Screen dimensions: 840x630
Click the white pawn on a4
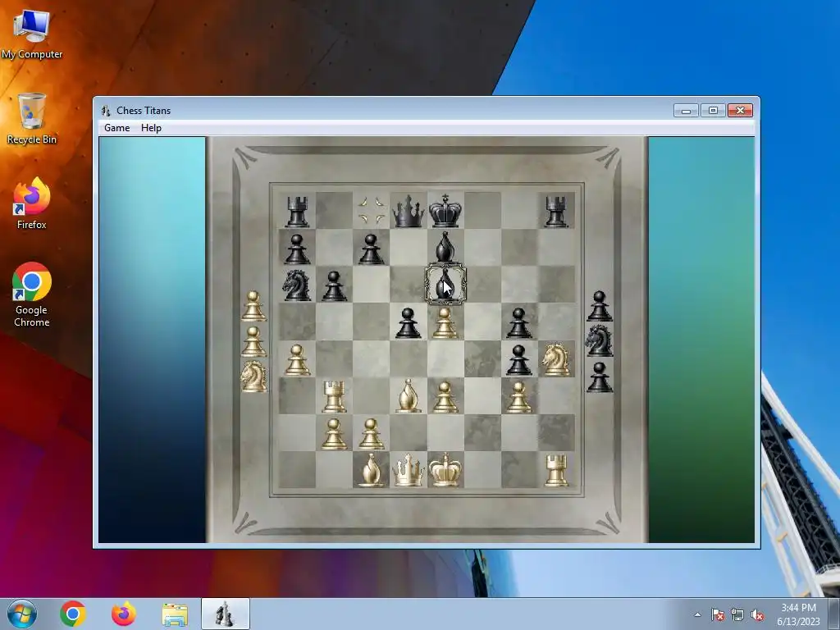click(x=297, y=359)
